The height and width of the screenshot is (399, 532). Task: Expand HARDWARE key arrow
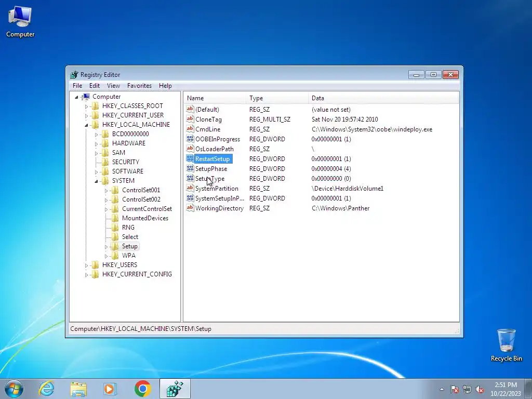point(96,144)
